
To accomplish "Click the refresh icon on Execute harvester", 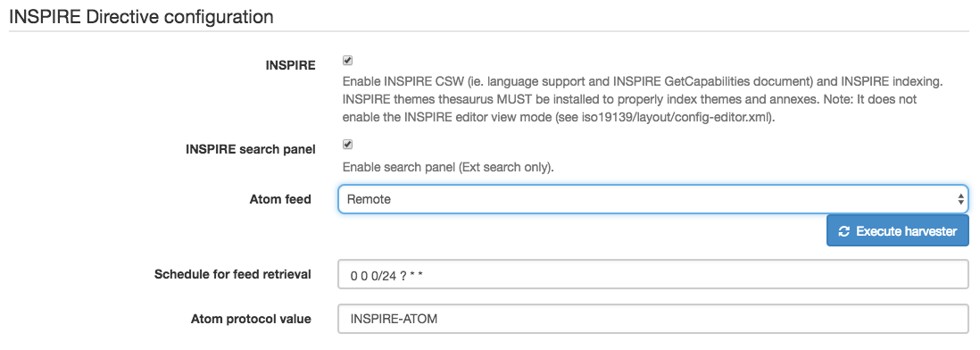I will 844,231.
